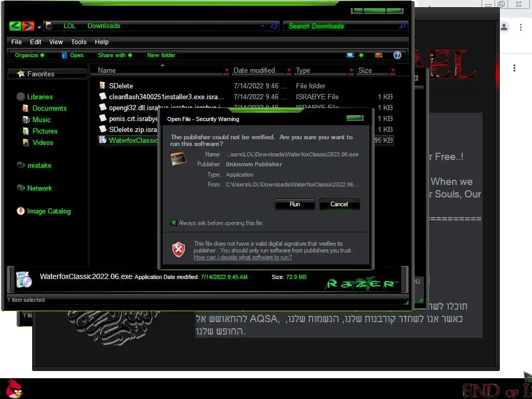
Task: Click the details pane installer thumbnail
Action: coord(24,280)
